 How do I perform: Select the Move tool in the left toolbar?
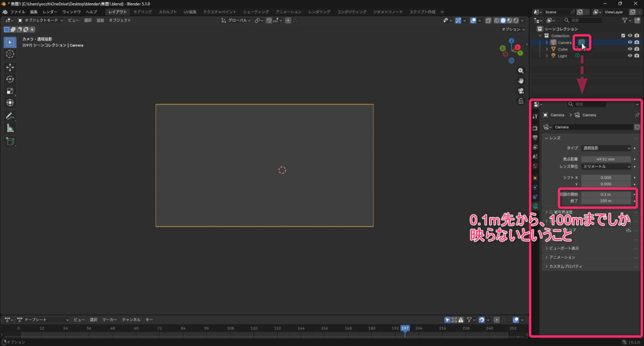pyautogui.click(x=10, y=67)
